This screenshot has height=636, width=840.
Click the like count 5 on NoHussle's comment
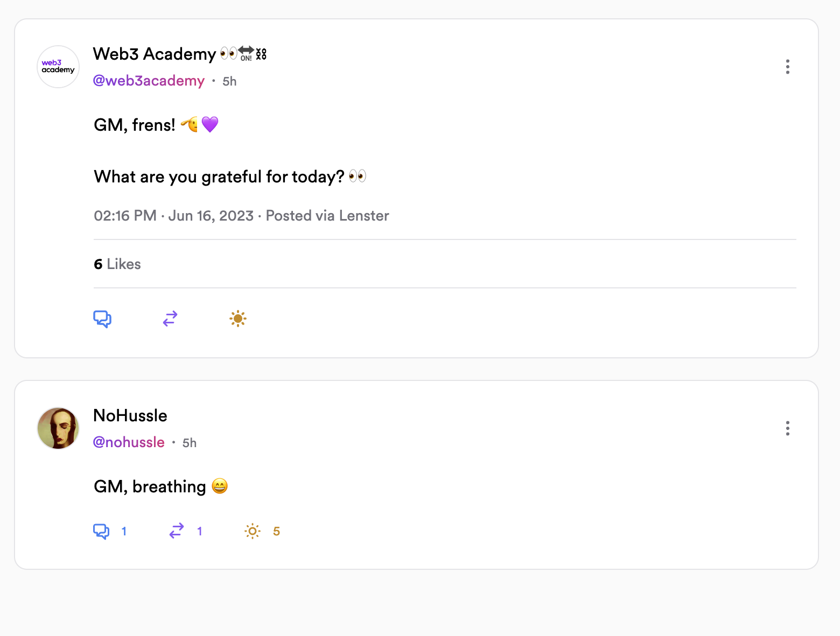(276, 532)
